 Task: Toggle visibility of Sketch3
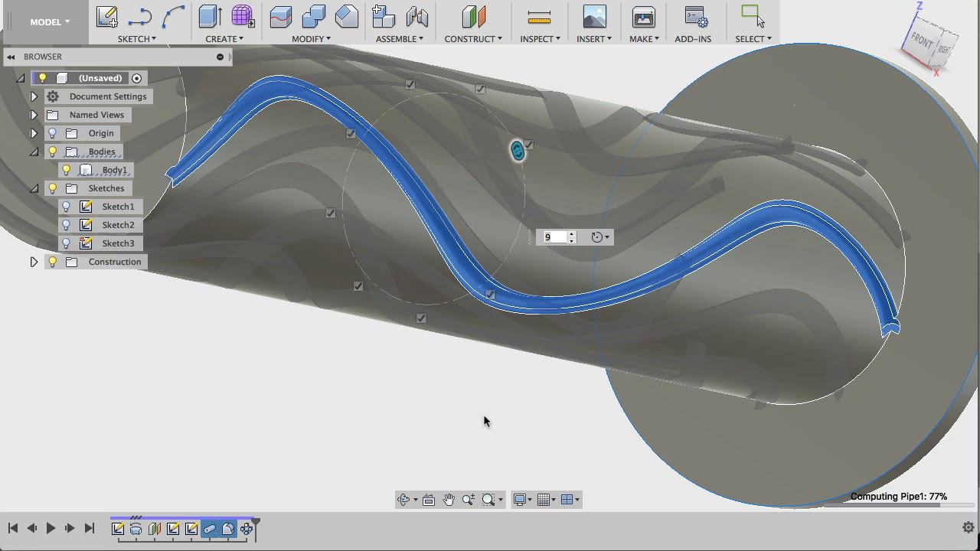click(x=67, y=243)
